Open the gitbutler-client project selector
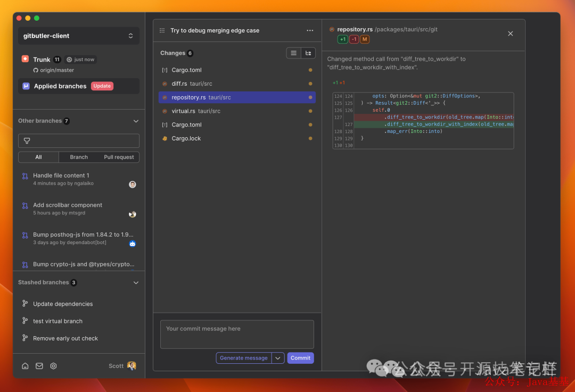Image resolution: width=575 pixels, height=392 pixels. coord(78,36)
